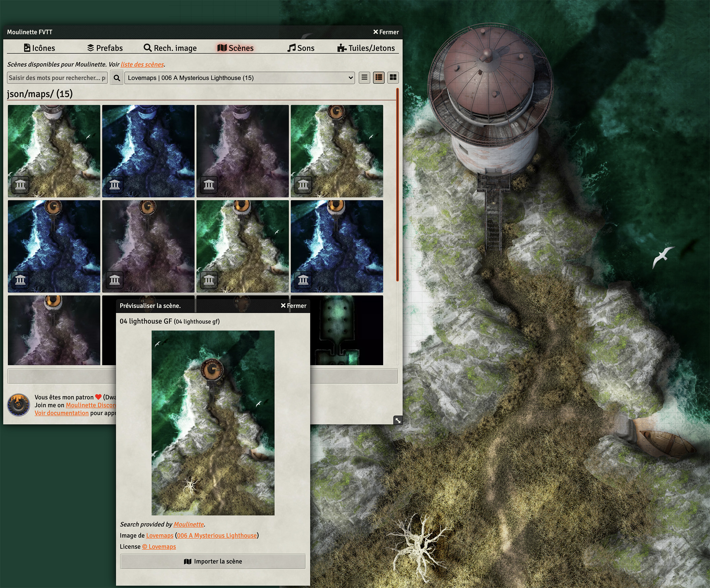This screenshot has width=710, height=588.
Task: Open the Moulinette link in the preview
Action: pos(189,524)
